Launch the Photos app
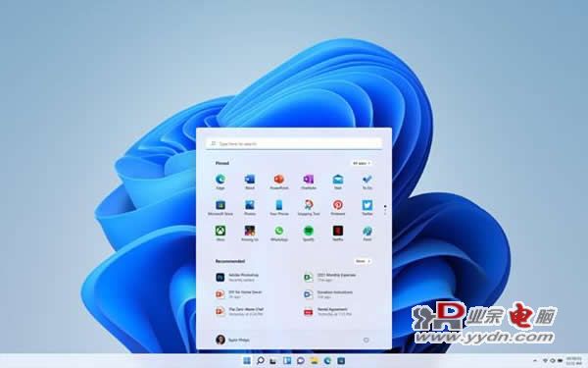Screen dimensions: 588x368 [249, 207]
